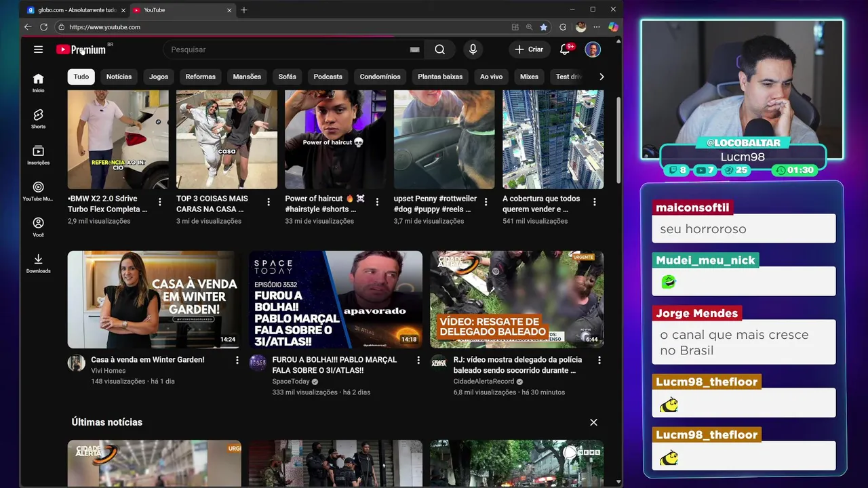Viewport: 868px width, 488px height.
Task: Open the account avatar menu
Action: click(x=593, y=49)
